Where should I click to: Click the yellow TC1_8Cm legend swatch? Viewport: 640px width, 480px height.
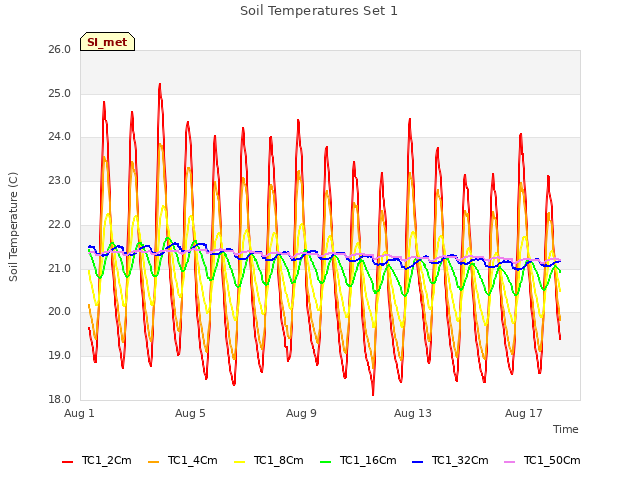coord(240,462)
